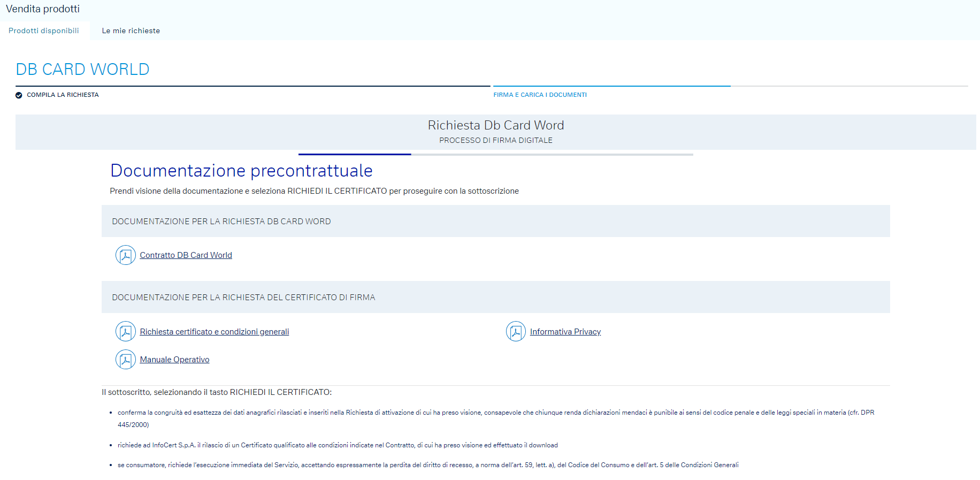The width and height of the screenshot is (980, 480).
Task: Select the COMPILA LA RICHIESTA step label
Action: (63, 95)
